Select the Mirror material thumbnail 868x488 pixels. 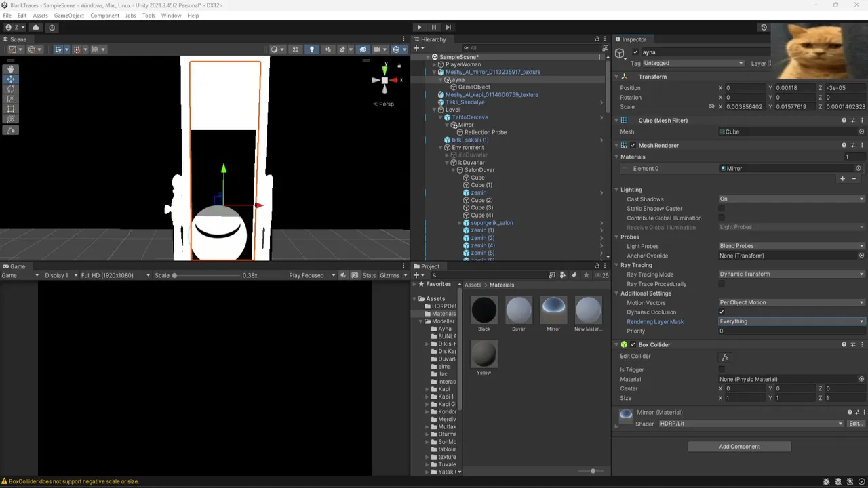point(553,310)
